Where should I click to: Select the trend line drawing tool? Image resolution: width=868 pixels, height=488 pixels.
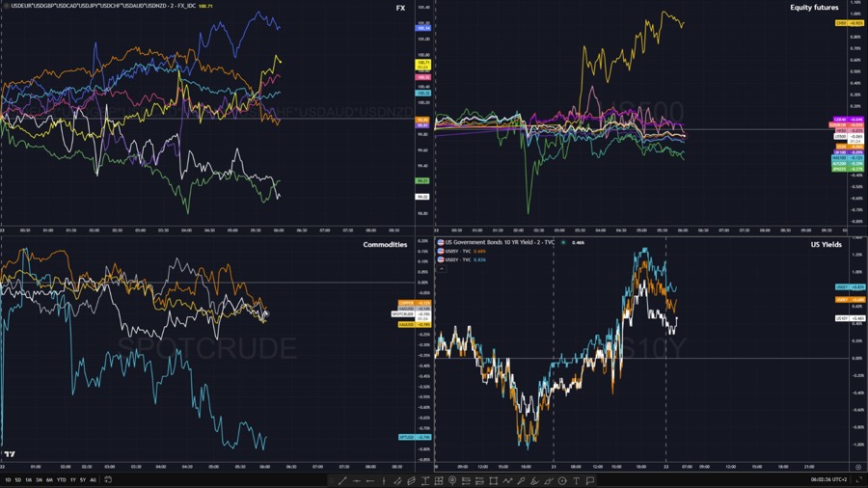[342, 480]
